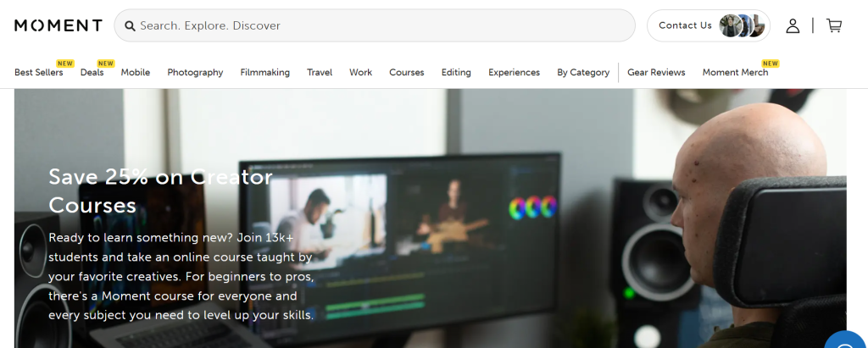Image resolution: width=868 pixels, height=348 pixels.
Task: Expand the Photography menu
Action: [195, 73]
